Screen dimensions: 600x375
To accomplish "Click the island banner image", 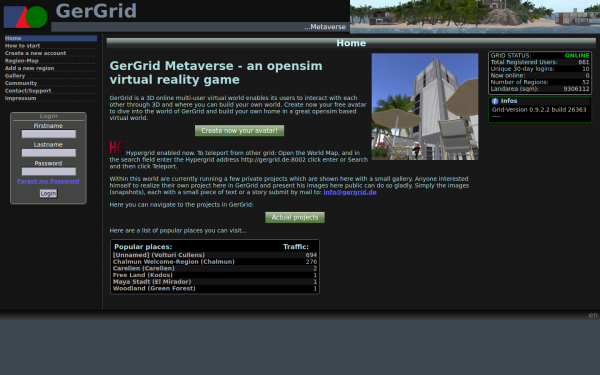I will coord(475,17).
